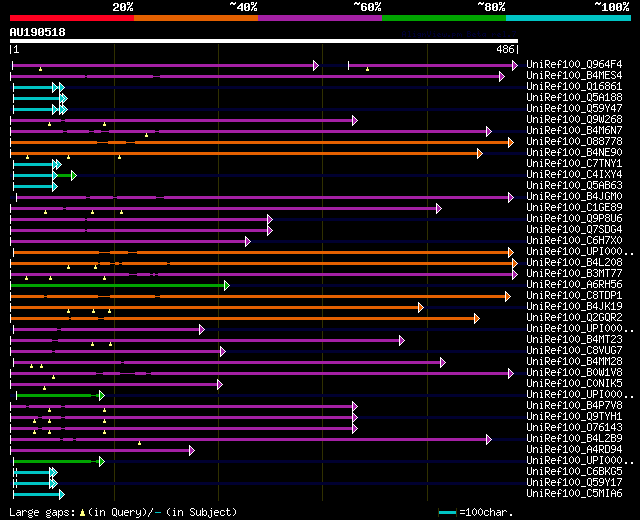This screenshot has width=640, height=520.
Task: Open the UniRef100_O76143 label
Action: 574,428
